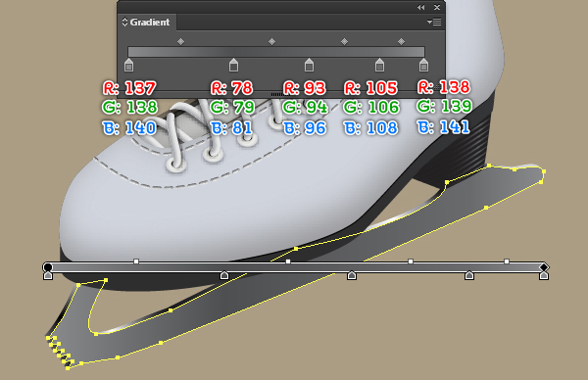Click the gradient annotator origin circle on canvas
The height and width of the screenshot is (380, 588).
[x=48, y=267]
